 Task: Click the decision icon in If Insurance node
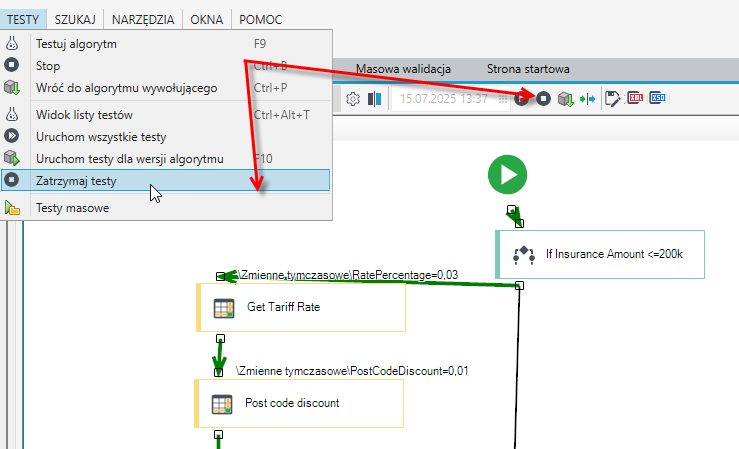point(524,255)
